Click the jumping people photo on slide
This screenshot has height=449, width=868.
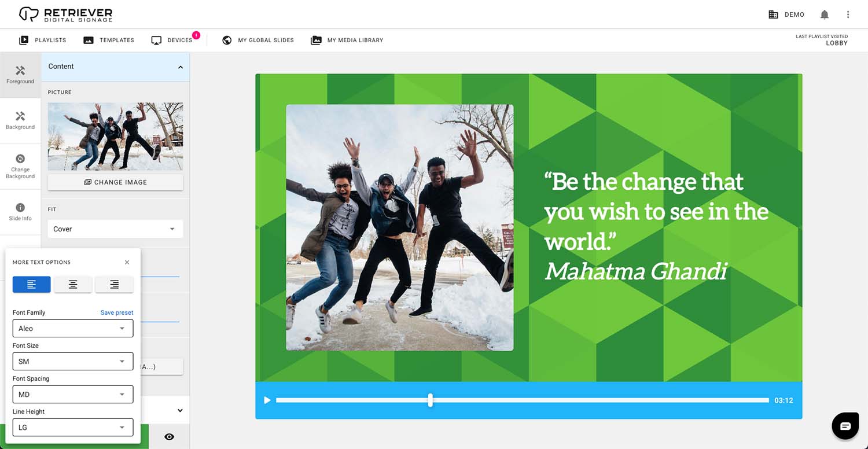click(x=400, y=227)
